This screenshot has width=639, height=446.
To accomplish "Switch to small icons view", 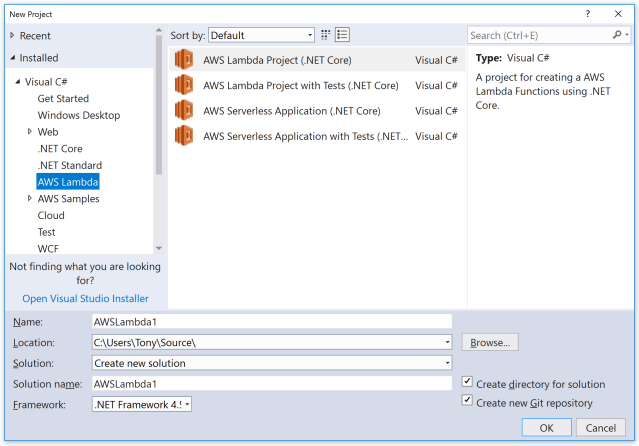I will (x=325, y=35).
